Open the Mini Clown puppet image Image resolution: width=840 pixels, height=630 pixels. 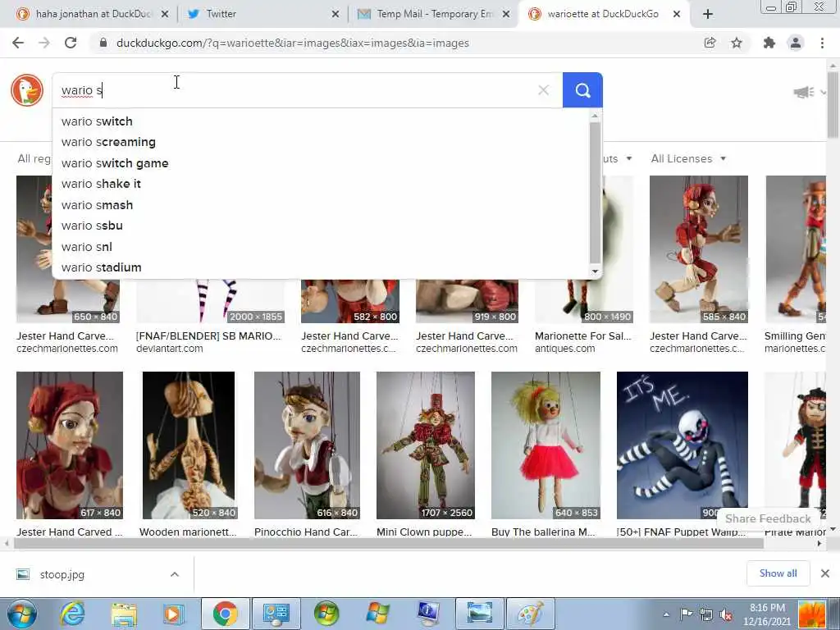point(426,445)
